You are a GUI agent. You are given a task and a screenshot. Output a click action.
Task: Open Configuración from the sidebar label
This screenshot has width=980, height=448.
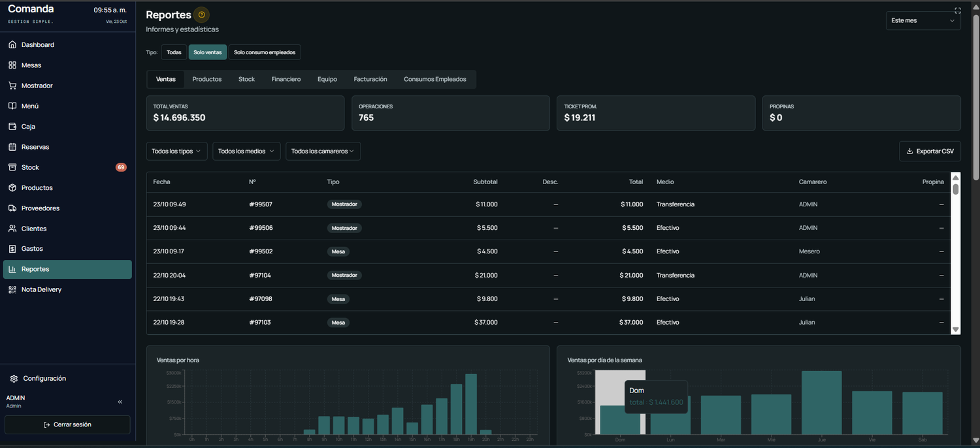44,378
